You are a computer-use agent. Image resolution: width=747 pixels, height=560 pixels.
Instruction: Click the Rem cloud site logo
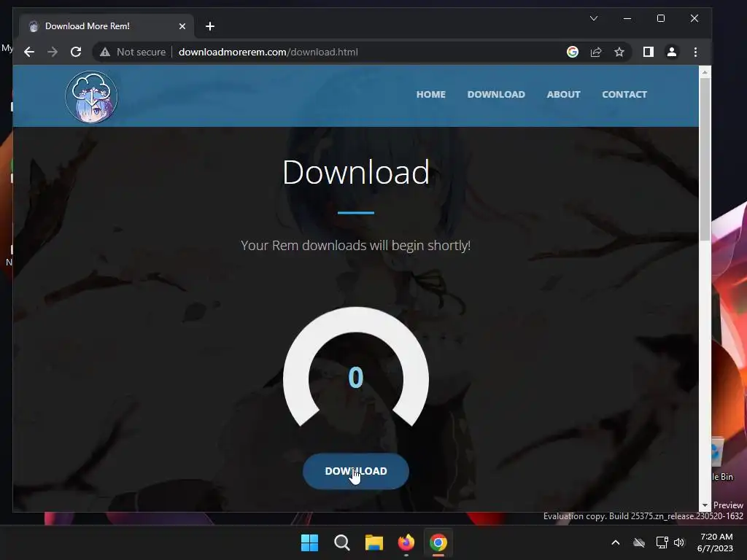(x=91, y=97)
